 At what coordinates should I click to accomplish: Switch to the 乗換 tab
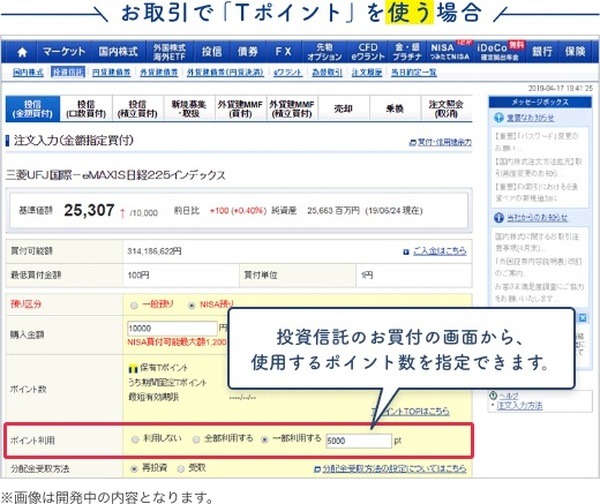(395, 109)
